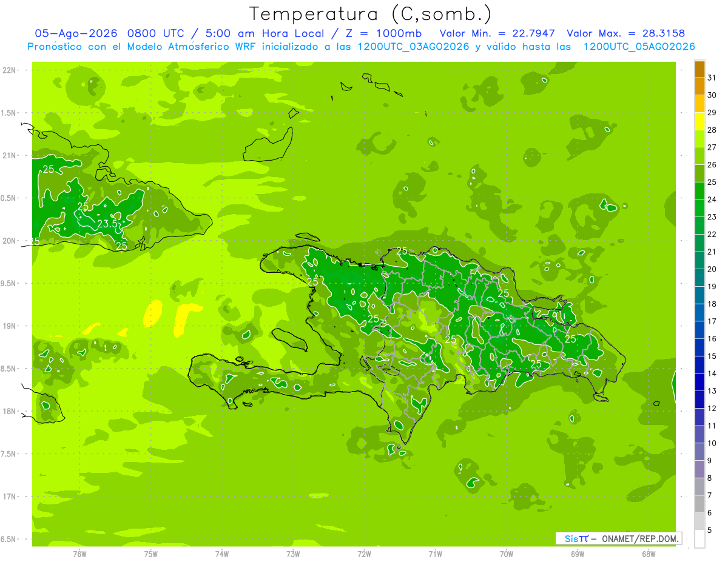Image resolution: width=728 pixels, height=562 pixels.
Task: Click the "9.5N" latitude label
Action: (x=9, y=284)
